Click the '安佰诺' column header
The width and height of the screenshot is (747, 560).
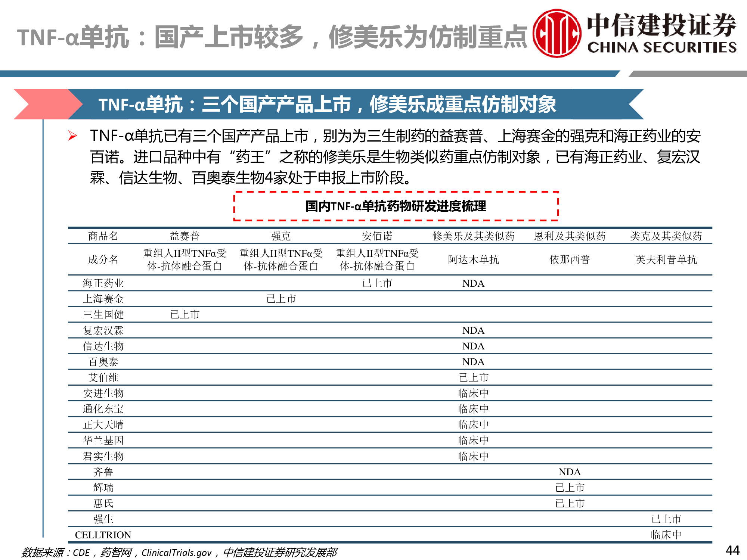(377, 236)
